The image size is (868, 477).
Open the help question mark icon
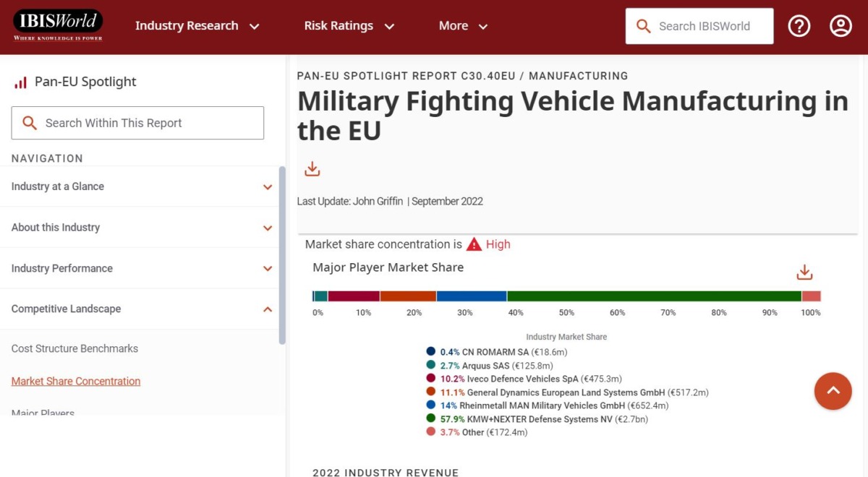tap(799, 25)
